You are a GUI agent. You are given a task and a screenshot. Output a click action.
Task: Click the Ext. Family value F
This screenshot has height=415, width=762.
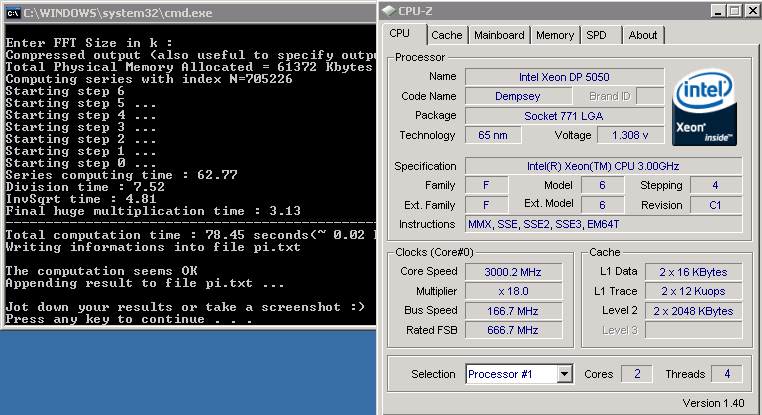486,205
